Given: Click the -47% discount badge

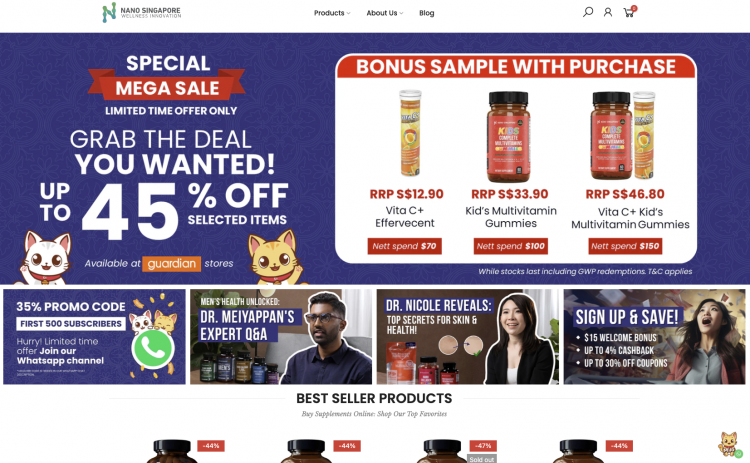Looking at the screenshot, I should pos(483,446).
